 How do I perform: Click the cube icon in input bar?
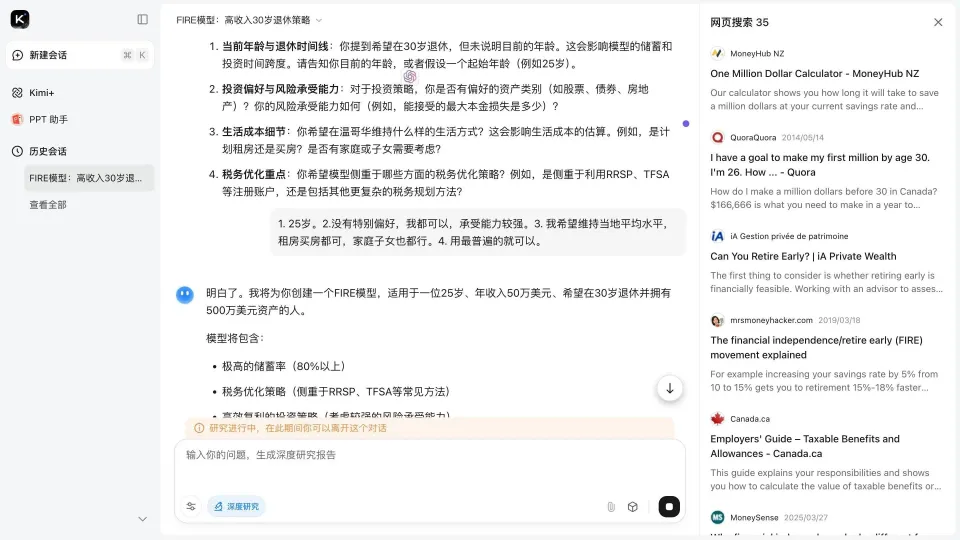click(x=633, y=507)
